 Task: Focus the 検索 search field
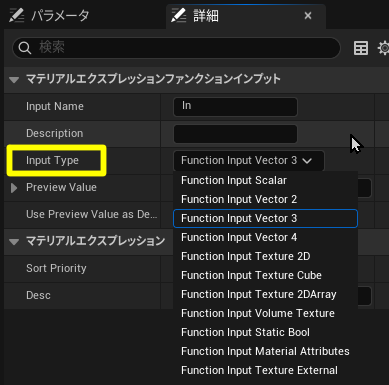coord(176,48)
